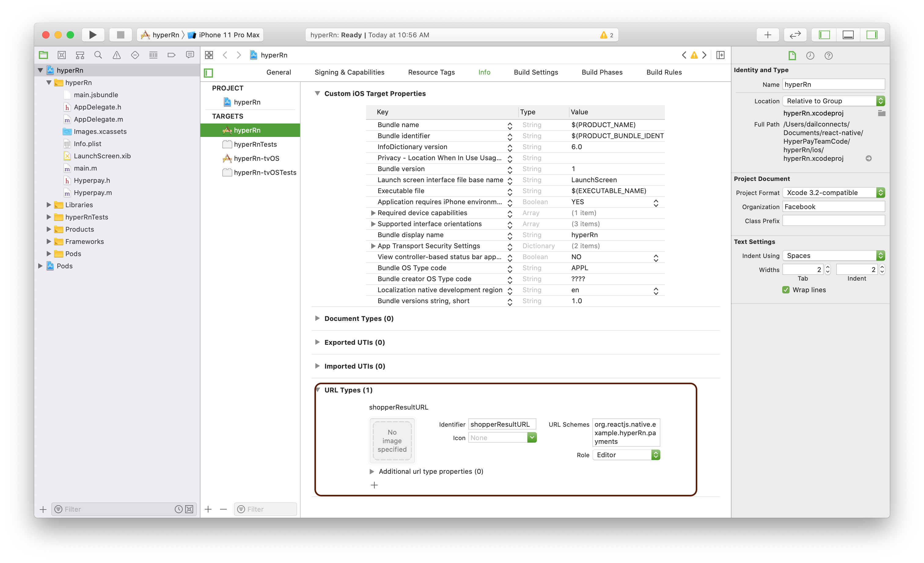
Task: Show the Source Control navigator
Action: pyautogui.click(x=61, y=55)
